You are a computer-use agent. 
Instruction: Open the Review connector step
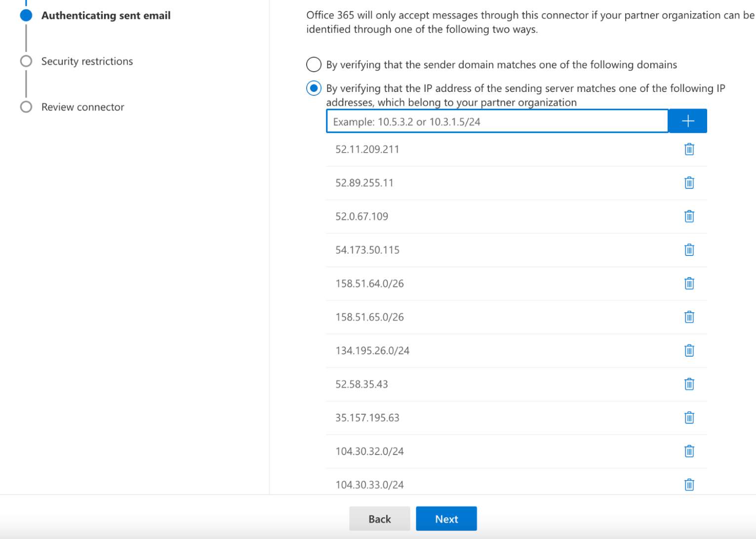(26, 106)
